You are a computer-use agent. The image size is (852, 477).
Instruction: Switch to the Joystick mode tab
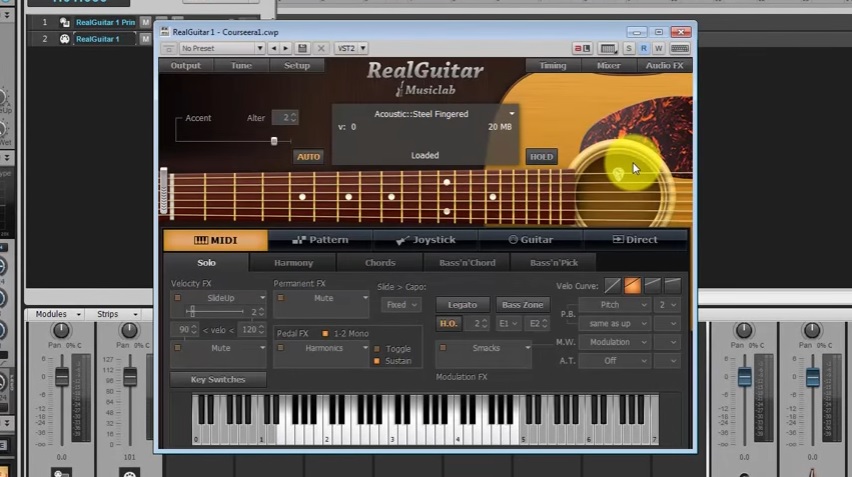[425, 240]
